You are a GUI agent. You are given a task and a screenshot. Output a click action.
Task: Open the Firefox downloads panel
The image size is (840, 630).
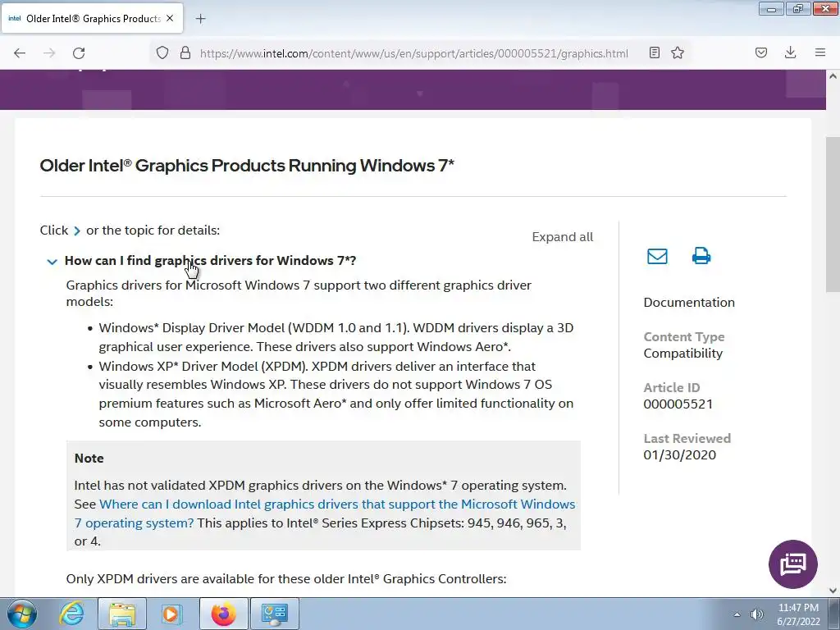pos(790,53)
